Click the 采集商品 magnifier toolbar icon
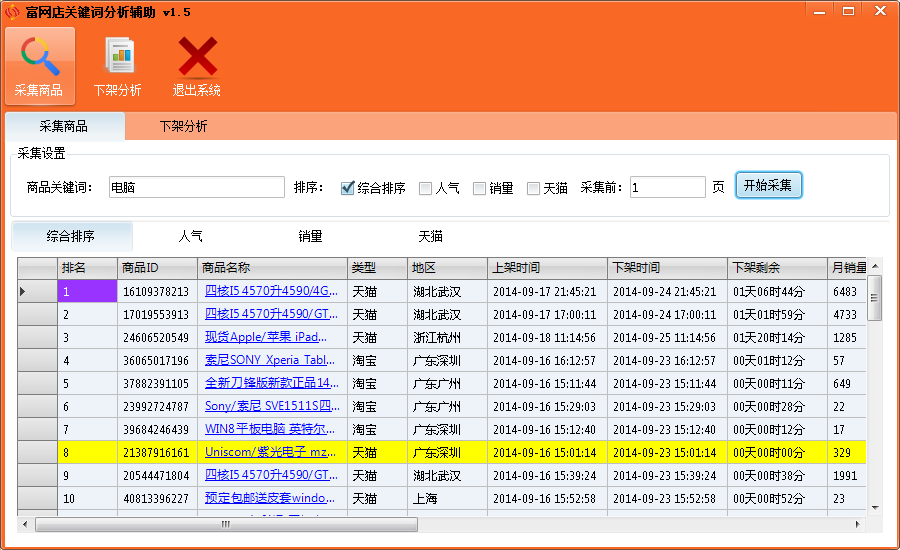900x550 pixels. click(x=39, y=58)
